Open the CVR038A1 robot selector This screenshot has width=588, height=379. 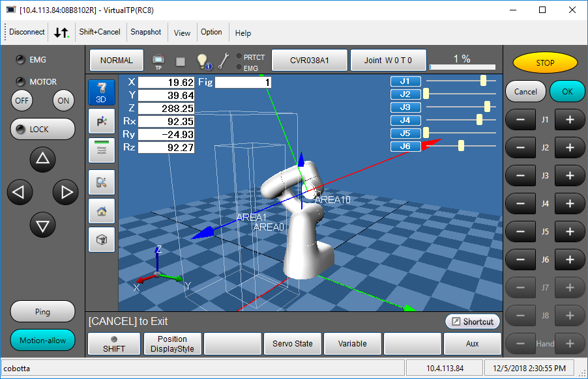click(x=309, y=60)
